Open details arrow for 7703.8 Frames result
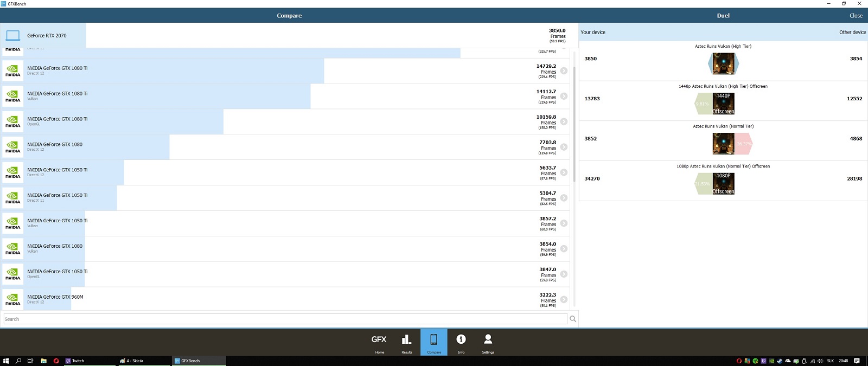The width and height of the screenshot is (868, 366). (564, 147)
